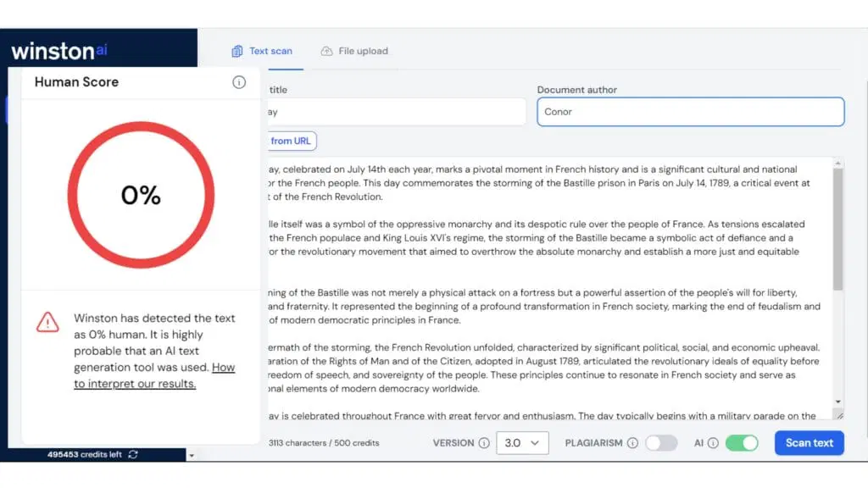Click the red warning triangle icon
This screenshot has height=488, width=868.
pyautogui.click(x=47, y=322)
